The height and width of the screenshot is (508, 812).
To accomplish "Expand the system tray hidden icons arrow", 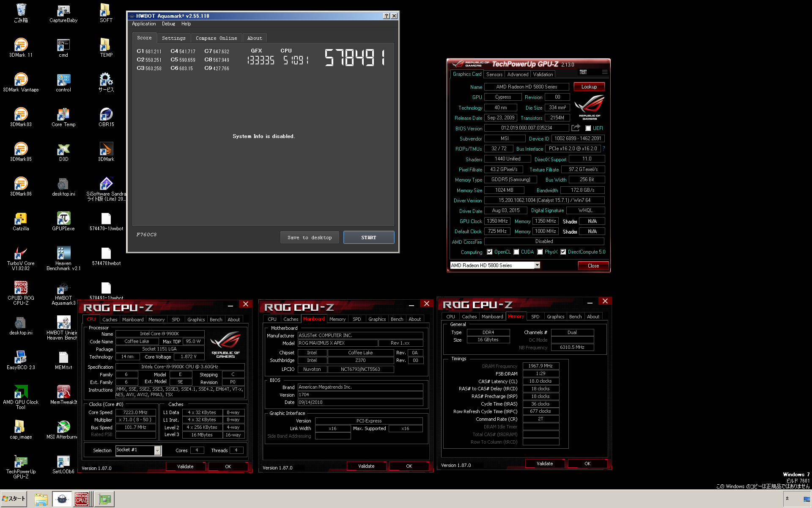I will [x=787, y=499].
